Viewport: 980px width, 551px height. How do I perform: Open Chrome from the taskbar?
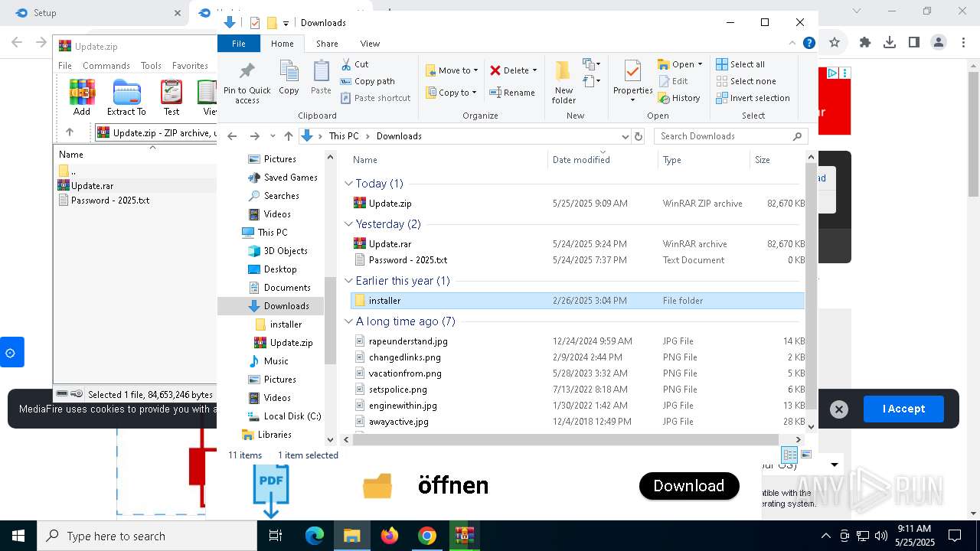coord(426,536)
